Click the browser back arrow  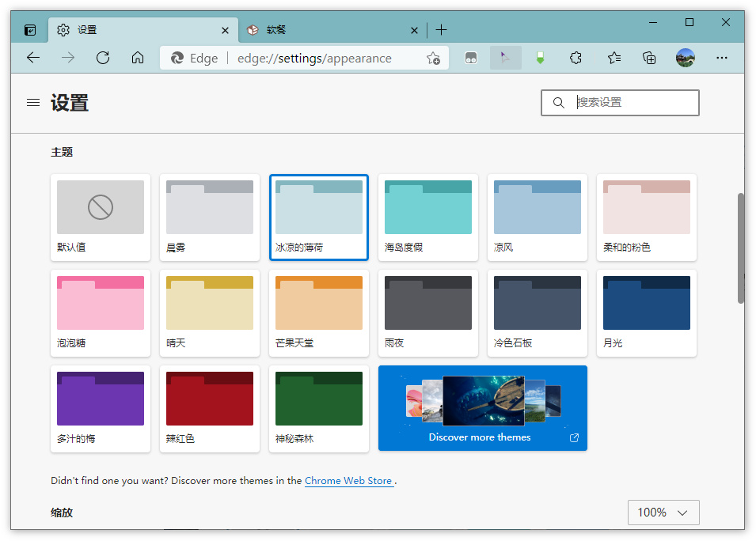[32, 58]
